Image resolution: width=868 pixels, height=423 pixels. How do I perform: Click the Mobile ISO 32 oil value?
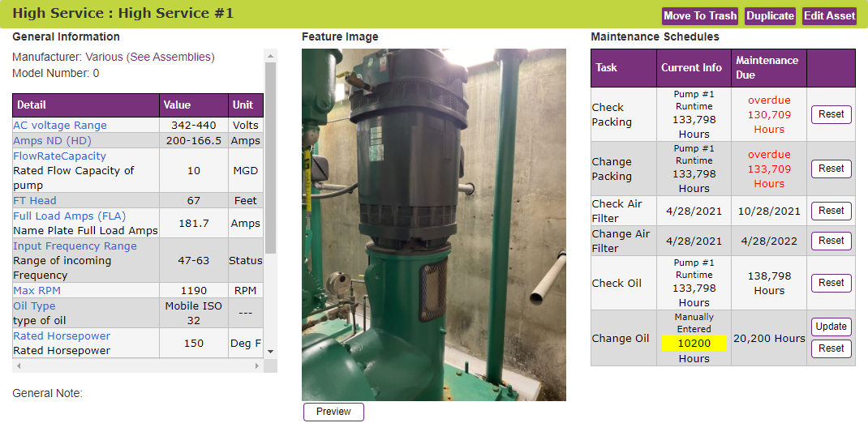coord(194,313)
